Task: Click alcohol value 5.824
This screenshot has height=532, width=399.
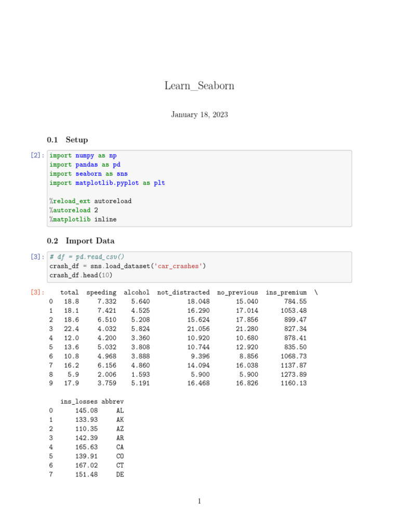Action: coord(140,329)
